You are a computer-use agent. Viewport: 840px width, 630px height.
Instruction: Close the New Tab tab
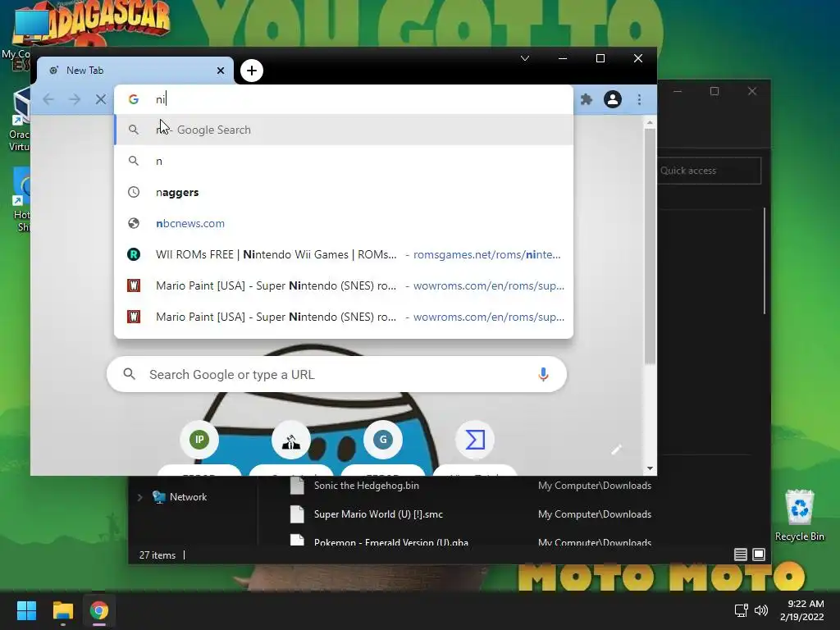pos(220,71)
